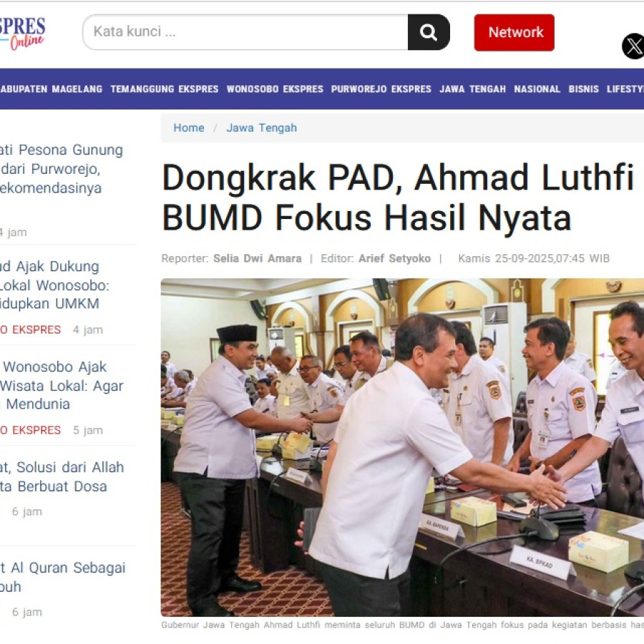Open reporter Selia Dwi Amara link
This screenshot has height=644, width=644.
tap(257, 258)
